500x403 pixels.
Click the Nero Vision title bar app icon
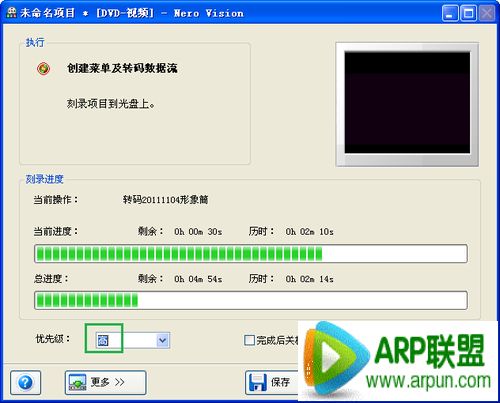11,12
